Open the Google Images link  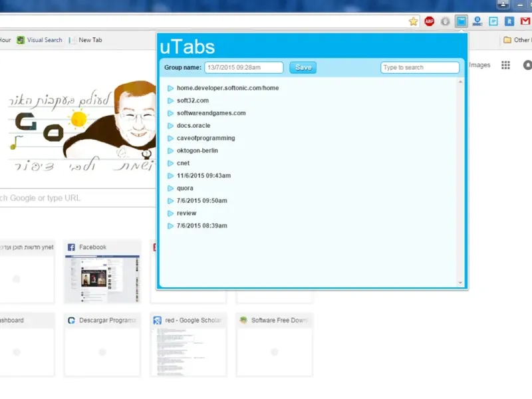pos(479,65)
